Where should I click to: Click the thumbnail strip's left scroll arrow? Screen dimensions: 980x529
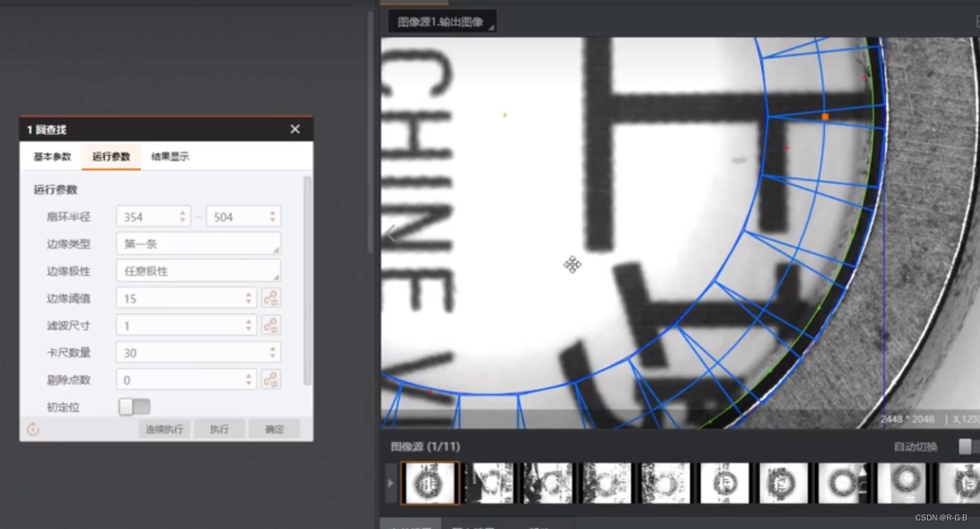(x=391, y=483)
